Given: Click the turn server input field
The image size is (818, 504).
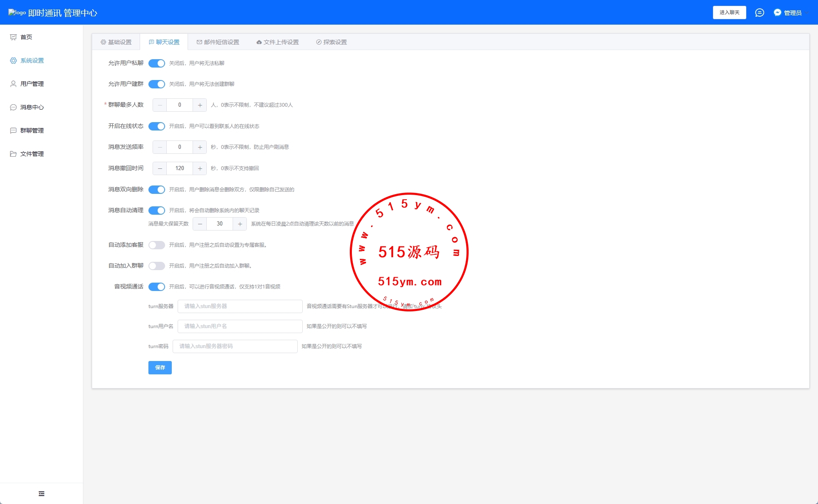Looking at the screenshot, I should pyautogui.click(x=240, y=306).
